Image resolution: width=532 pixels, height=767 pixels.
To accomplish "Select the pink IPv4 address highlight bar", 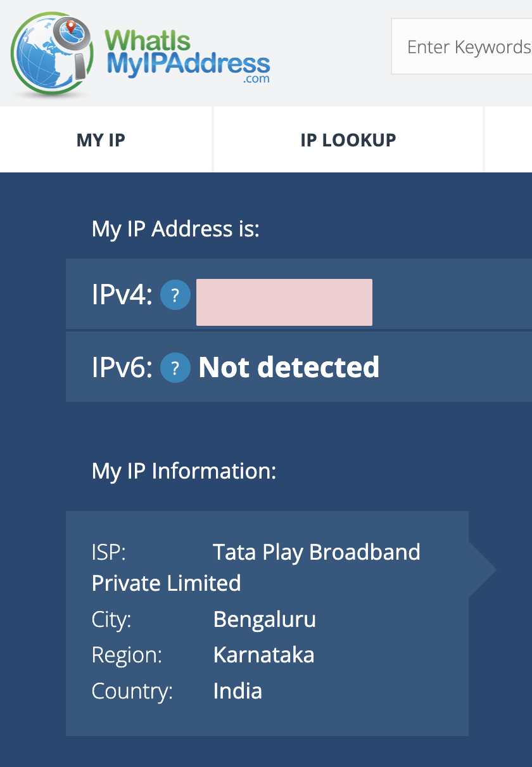I will pos(284,302).
